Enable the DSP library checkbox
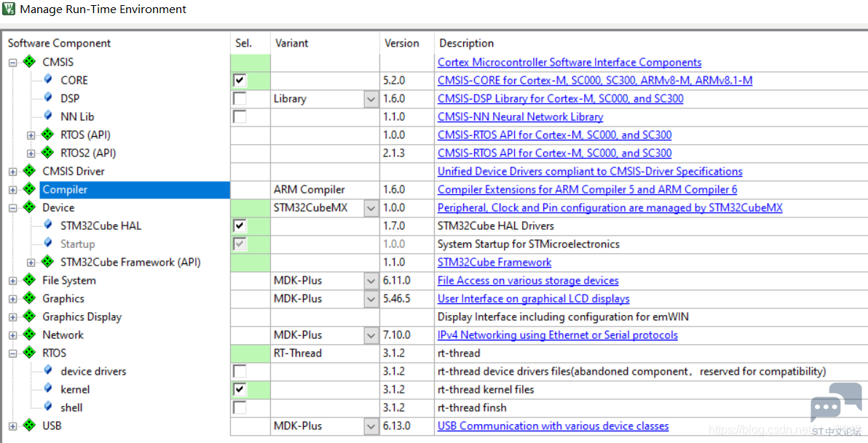 coord(240,99)
